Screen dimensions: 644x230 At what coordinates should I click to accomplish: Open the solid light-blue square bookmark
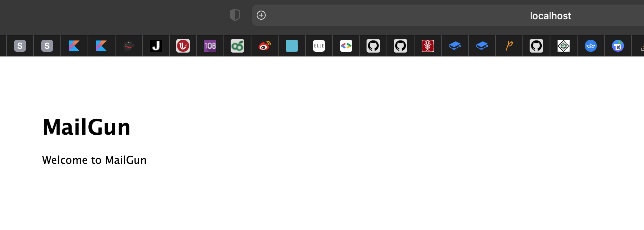coord(292,46)
